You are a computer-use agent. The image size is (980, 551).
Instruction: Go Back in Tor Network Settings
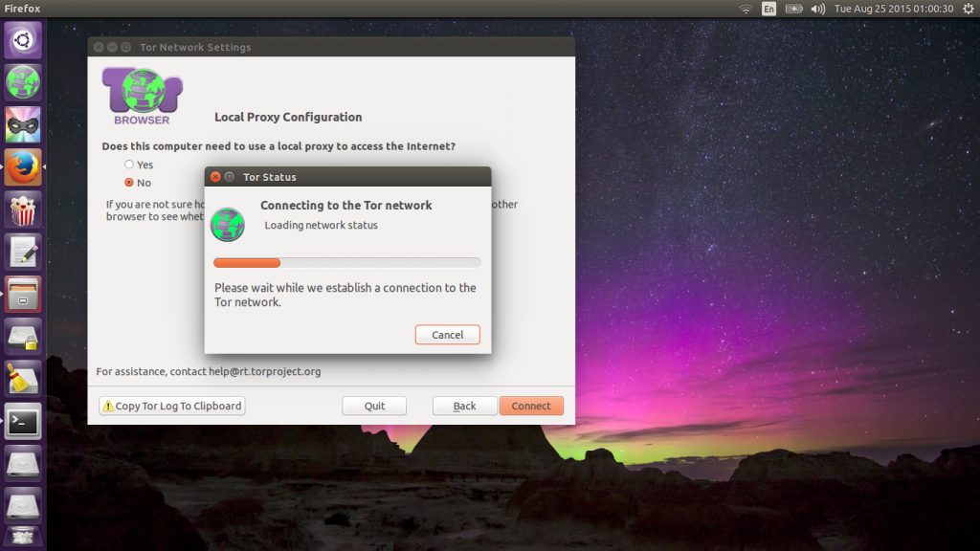pos(464,406)
